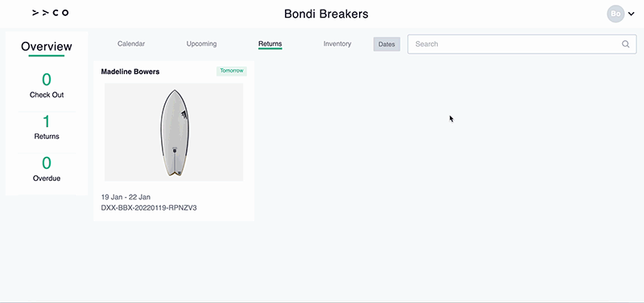
Task: Click the logo in the header
Action: pos(50,13)
